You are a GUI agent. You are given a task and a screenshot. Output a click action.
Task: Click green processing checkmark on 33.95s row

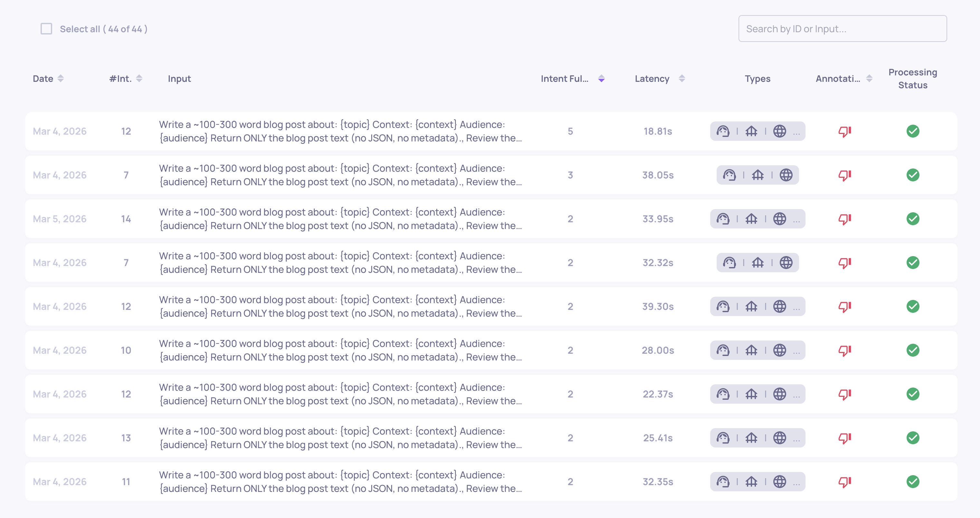coord(913,219)
